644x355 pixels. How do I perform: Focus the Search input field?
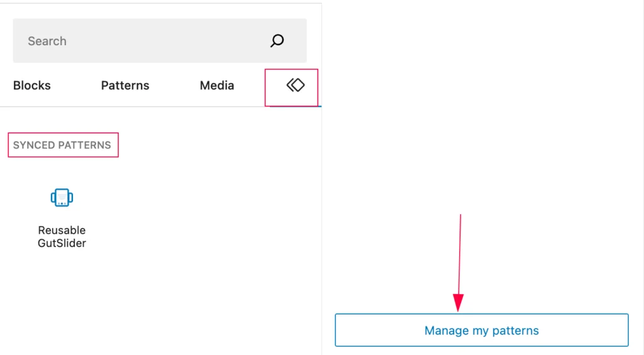point(145,41)
